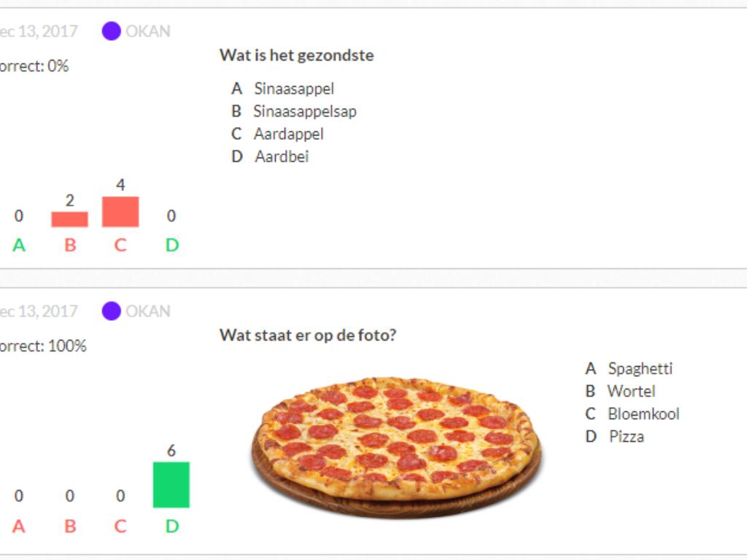
Task: Click question title 'Wat is het gezondste'
Action: click(296, 55)
